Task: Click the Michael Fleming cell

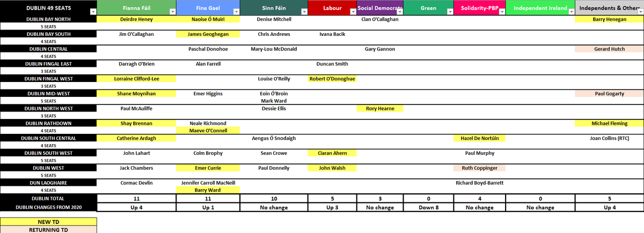Action: [x=609, y=123]
